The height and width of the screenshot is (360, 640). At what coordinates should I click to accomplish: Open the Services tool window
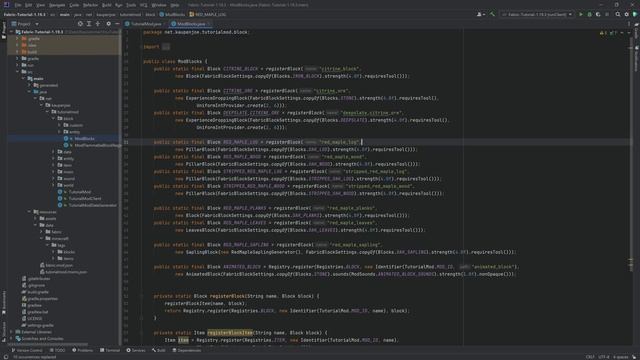point(136,350)
